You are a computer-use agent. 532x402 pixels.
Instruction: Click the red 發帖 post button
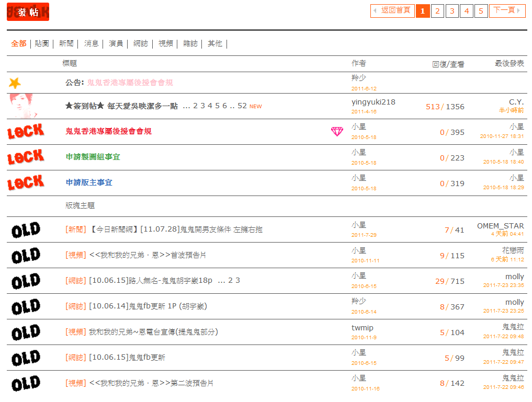coord(28,12)
